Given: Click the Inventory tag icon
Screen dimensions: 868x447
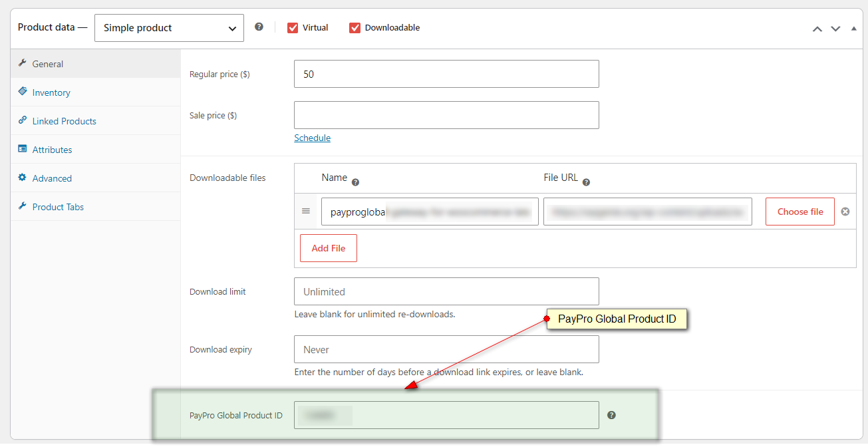Looking at the screenshot, I should tap(23, 92).
